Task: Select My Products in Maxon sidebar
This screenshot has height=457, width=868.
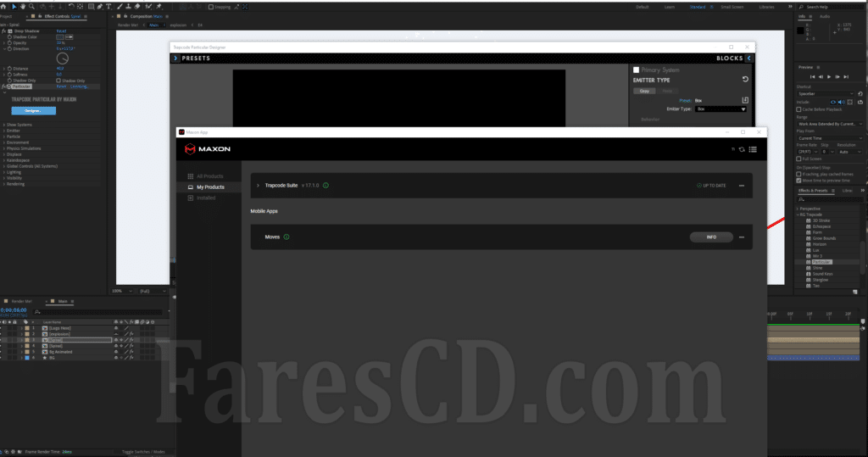Action: tap(210, 187)
